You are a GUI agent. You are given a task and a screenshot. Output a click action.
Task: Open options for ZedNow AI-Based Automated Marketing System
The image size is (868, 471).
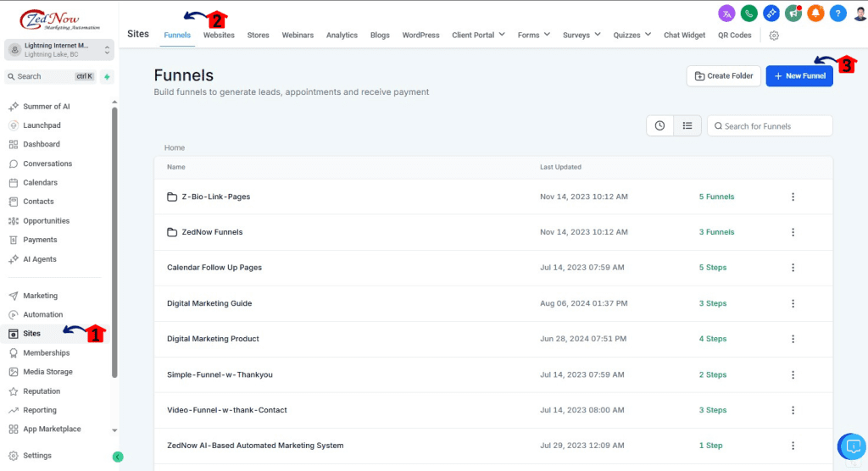793,446
